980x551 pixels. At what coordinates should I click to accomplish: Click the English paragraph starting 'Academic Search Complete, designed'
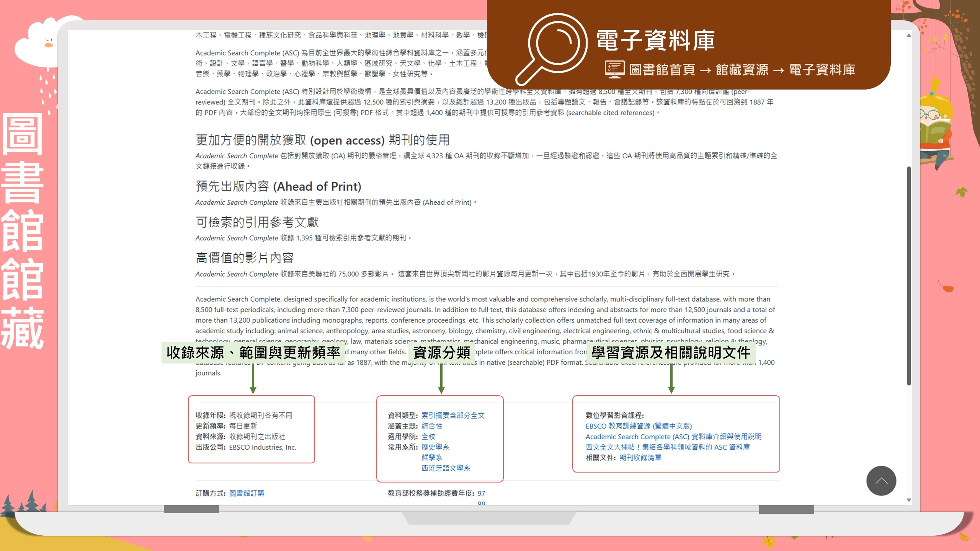click(486, 336)
